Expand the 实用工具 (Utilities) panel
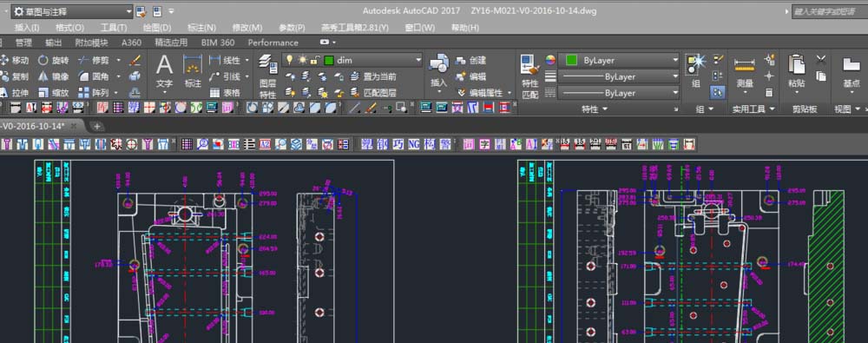Viewport: 868px width, 343px height. click(754, 109)
